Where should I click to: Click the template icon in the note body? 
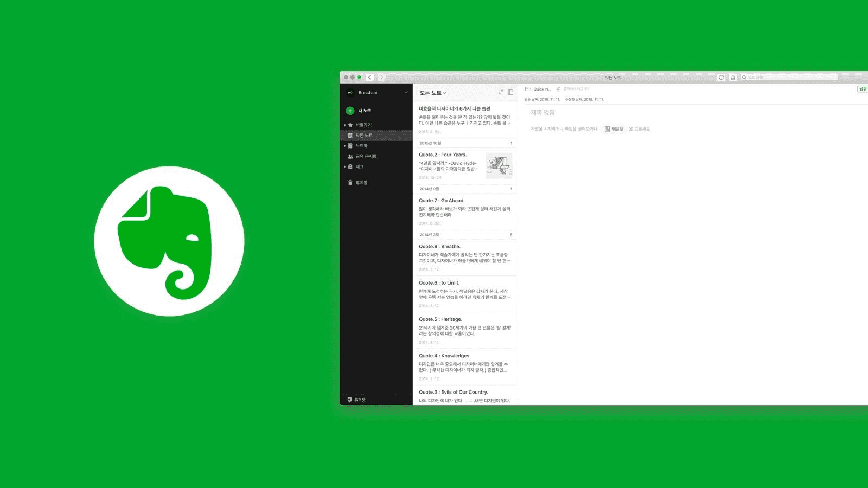tap(607, 129)
